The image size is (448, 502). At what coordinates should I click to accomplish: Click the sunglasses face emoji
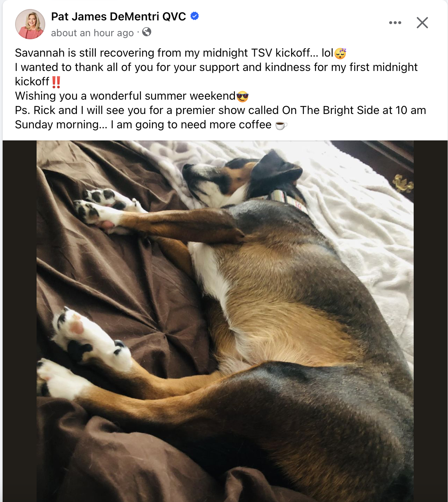tap(242, 97)
